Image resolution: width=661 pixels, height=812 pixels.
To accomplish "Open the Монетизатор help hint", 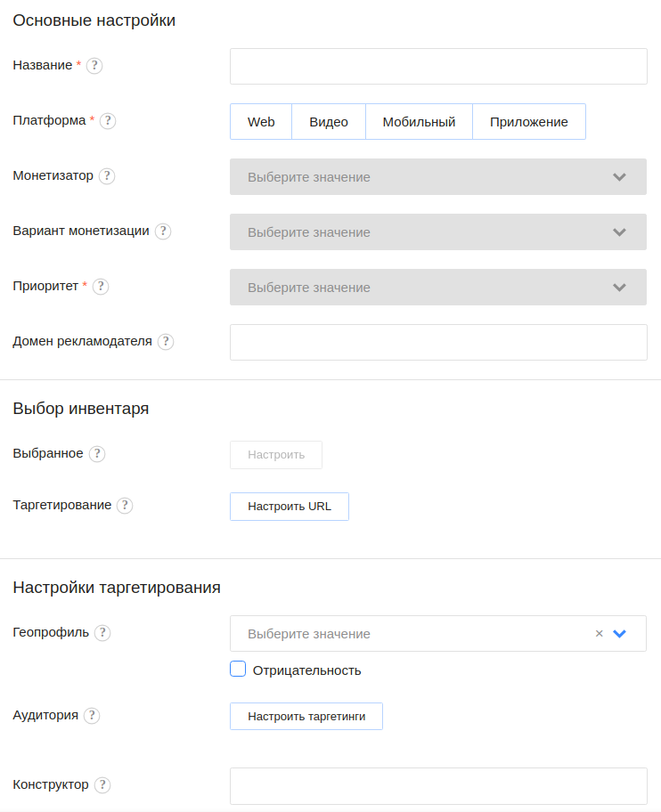I will (107, 176).
